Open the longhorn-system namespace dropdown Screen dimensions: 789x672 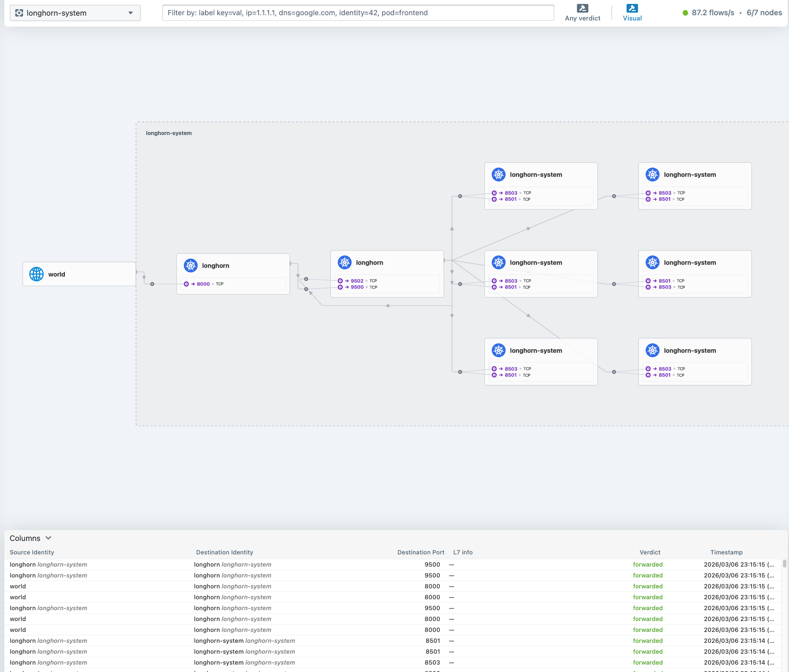click(75, 13)
